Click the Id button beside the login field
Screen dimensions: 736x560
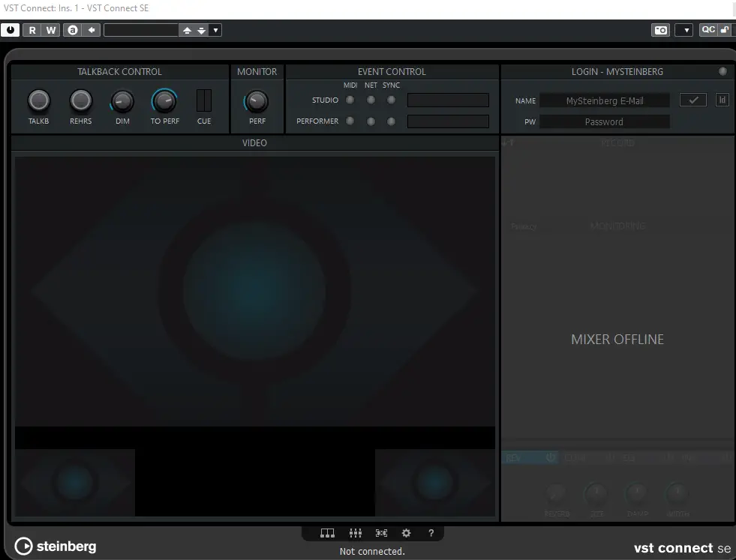722,100
